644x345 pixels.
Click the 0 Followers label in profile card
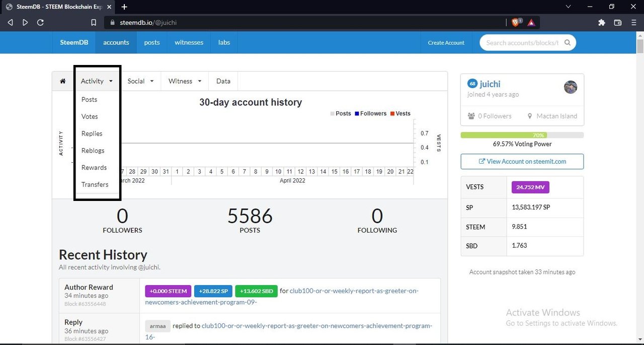495,116
